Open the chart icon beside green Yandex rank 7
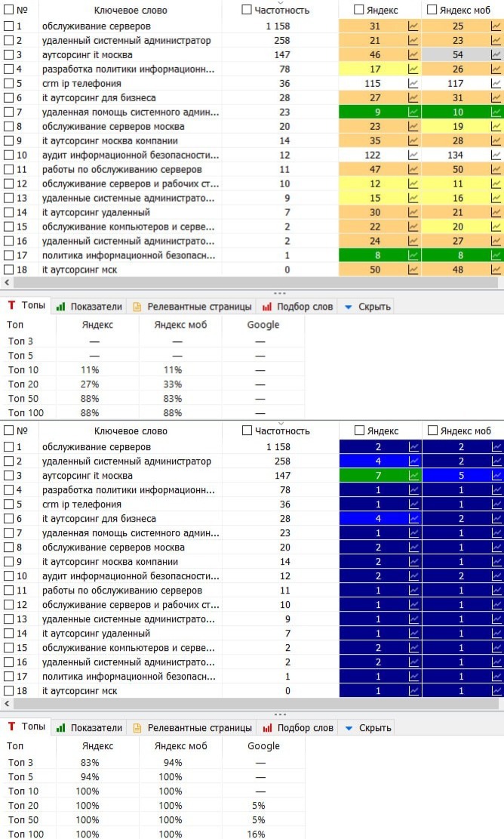The height and width of the screenshot is (839, 504). click(413, 476)
